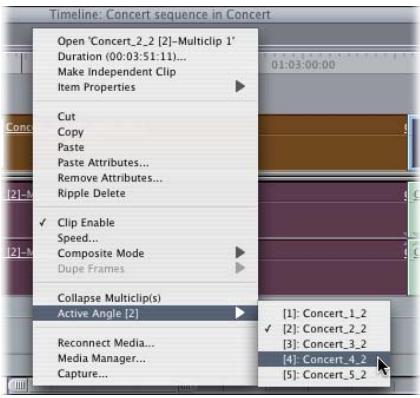Select Remove Attributes... option

pyautogui.click(x=145, y=178)
